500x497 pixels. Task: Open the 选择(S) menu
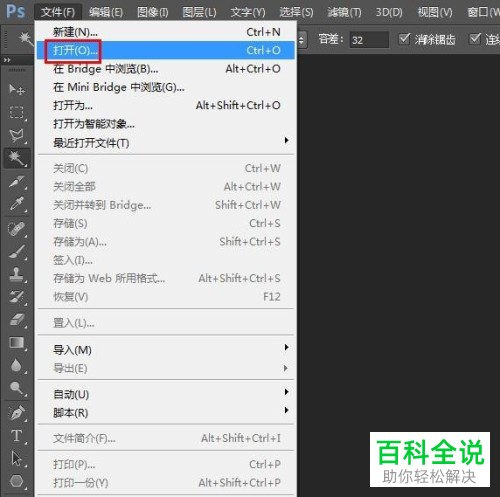[296, 12]
